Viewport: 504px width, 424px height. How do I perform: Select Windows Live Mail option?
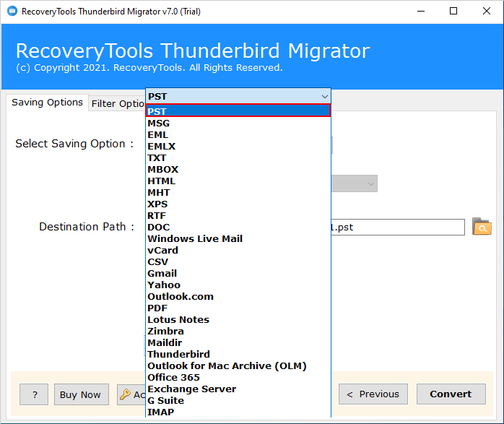(x=238, y=239)
